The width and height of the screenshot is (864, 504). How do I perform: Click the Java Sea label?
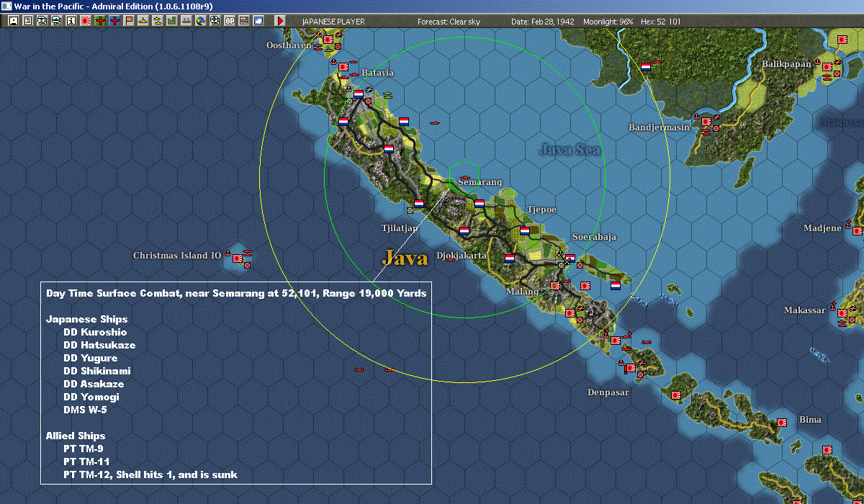click(x=570, y=150)
